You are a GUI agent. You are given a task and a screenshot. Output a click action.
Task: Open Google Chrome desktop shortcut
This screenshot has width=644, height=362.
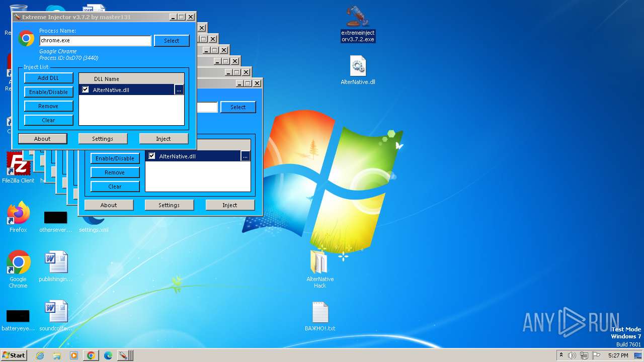[x=18, y=269]
